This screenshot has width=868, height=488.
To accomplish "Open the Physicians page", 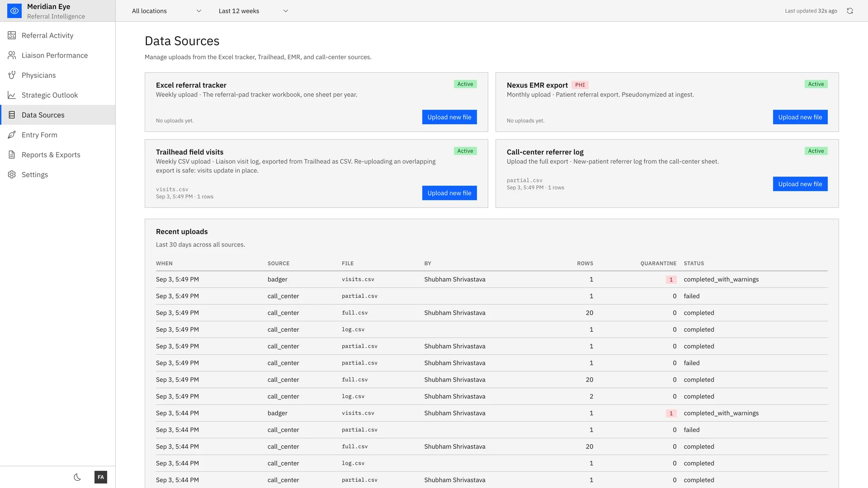I will [58, 75].
